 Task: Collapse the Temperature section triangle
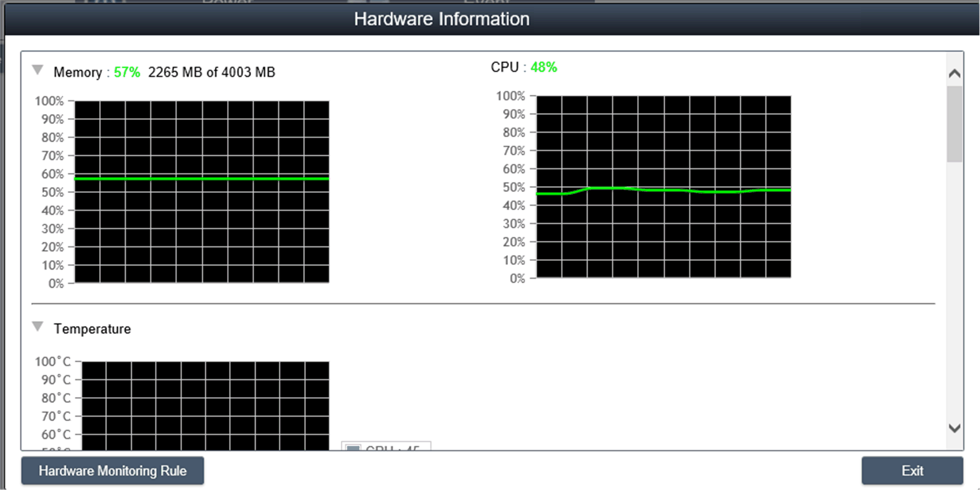pos(38,326)
